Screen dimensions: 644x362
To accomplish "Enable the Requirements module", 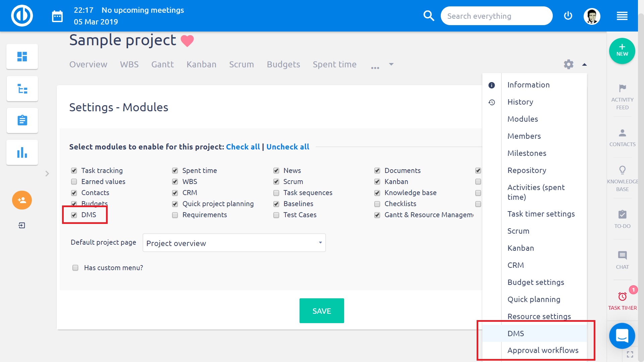I will pos(175,215).
